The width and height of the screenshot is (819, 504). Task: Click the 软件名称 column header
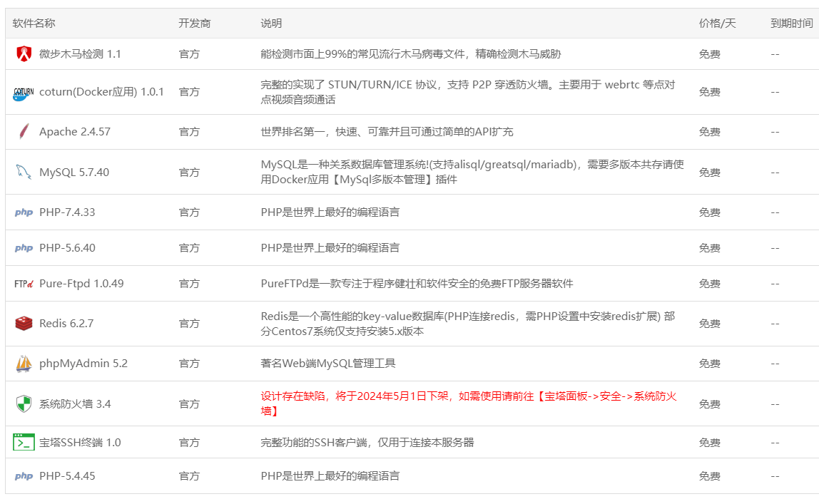point(34,23)
